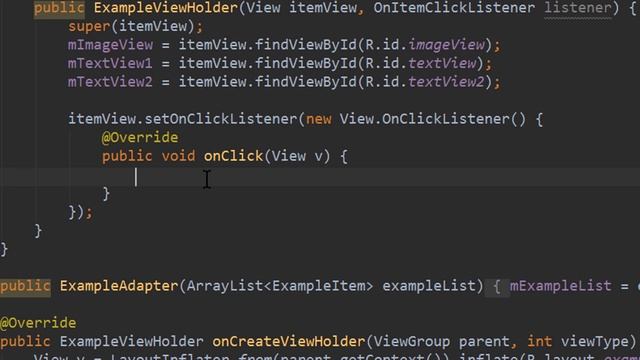Click @Override annotation above onCreateViewHolder

tap(38, 323)
